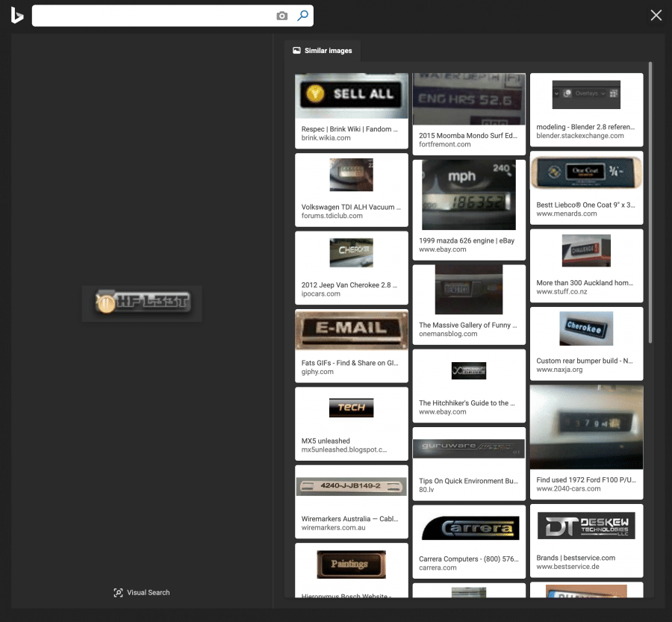
Task: Click the Cherokee bumper badge thumbnail
Action: click(x=586, y=328)
